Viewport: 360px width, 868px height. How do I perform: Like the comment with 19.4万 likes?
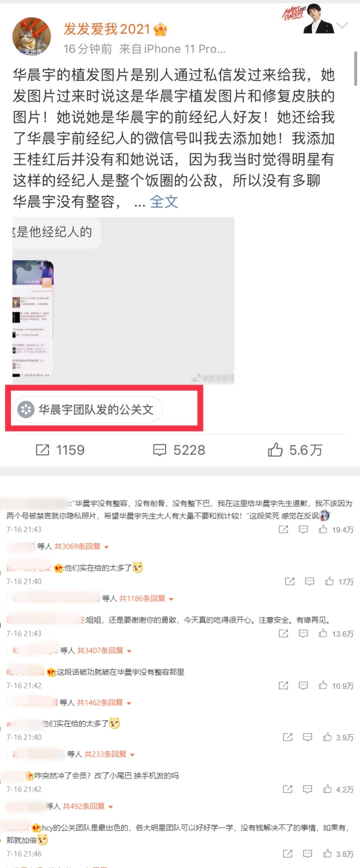323,529
